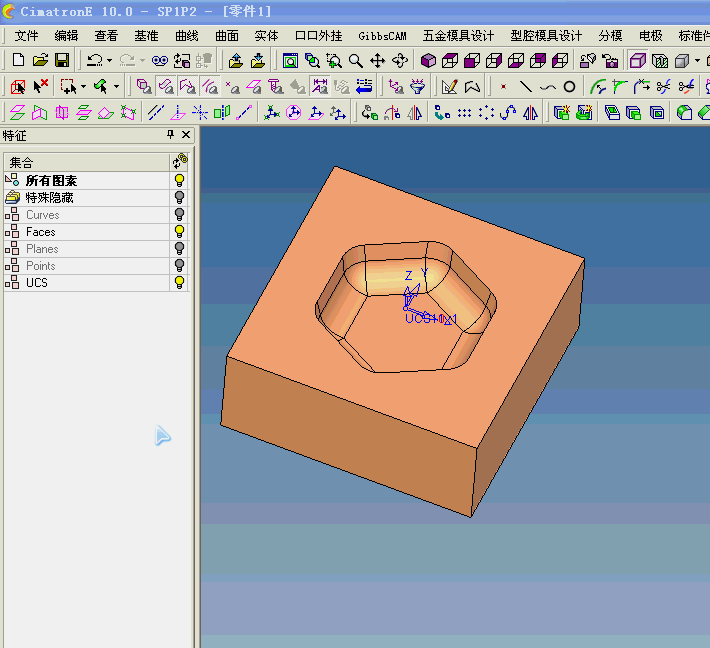
Task: Open the box-selection mode dropdown arrow
Action: tap(83, 86)
